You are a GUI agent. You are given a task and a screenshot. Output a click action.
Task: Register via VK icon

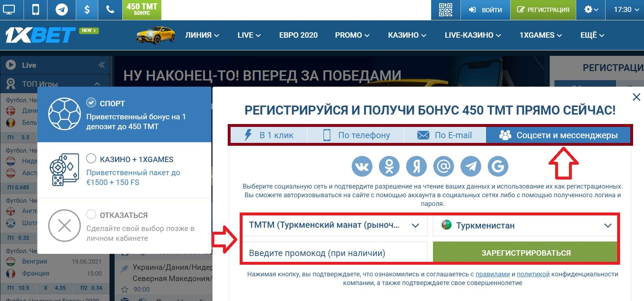[362, 166]
